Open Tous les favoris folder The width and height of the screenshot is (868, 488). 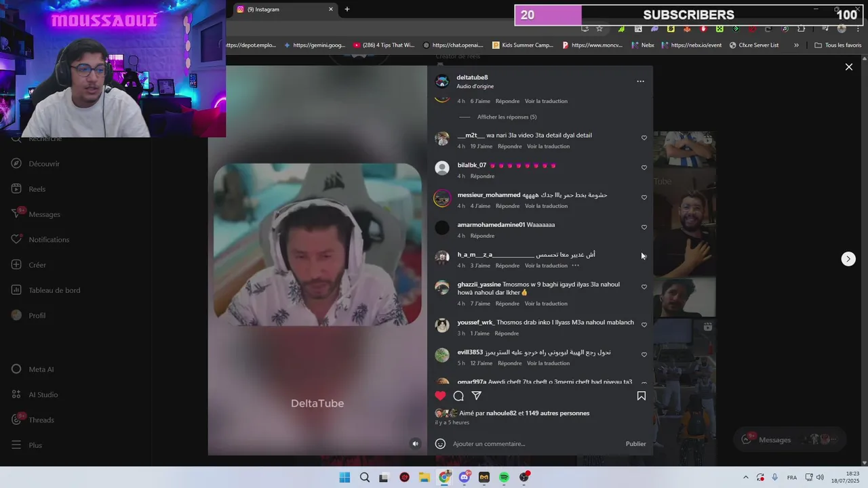click(838, 45)
